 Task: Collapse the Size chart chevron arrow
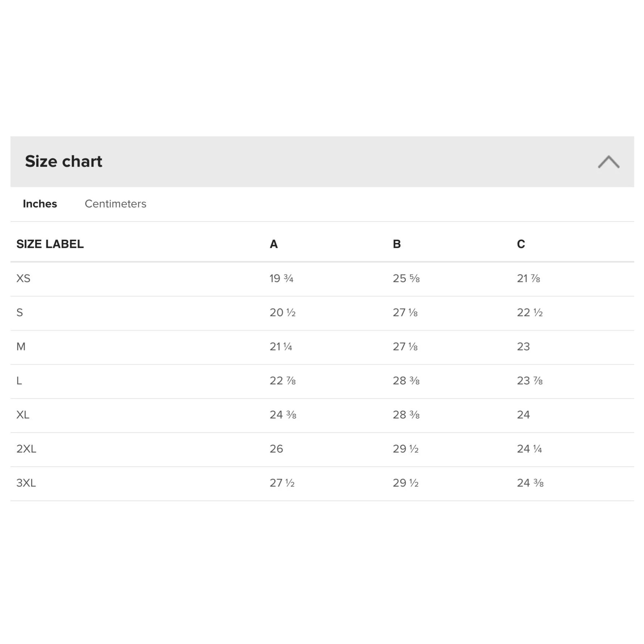(x=608, y=162)
